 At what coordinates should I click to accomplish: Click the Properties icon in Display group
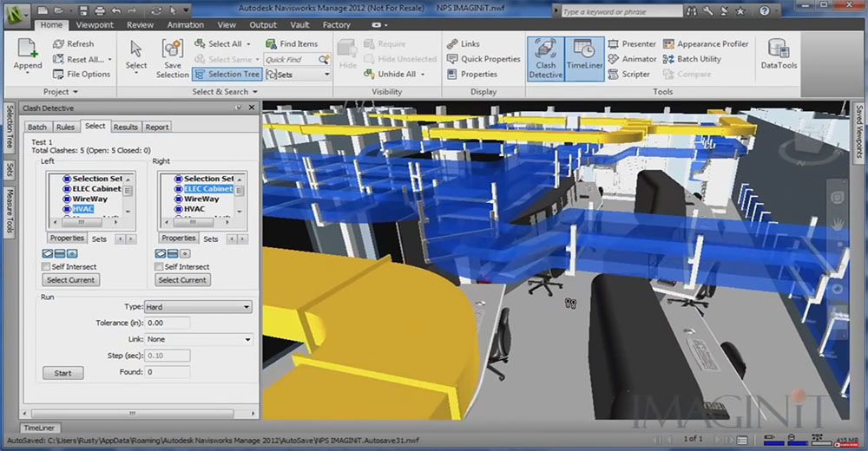click(x=451, y=74)
